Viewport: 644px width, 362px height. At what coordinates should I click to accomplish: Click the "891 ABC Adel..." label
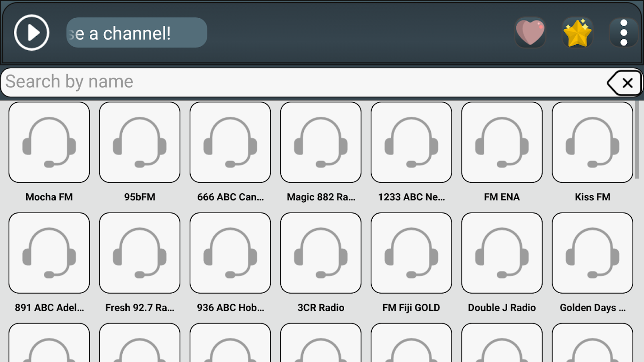click(x=49, y=308)
